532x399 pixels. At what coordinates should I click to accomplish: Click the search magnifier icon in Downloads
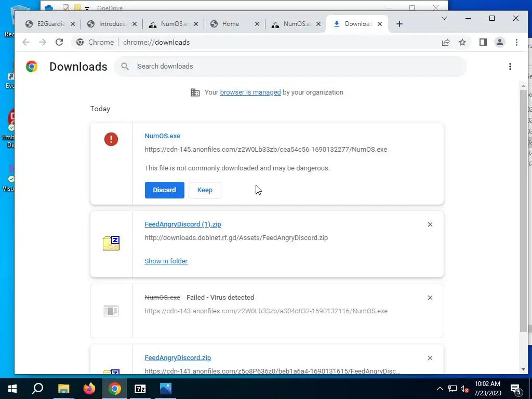point(125,66)
